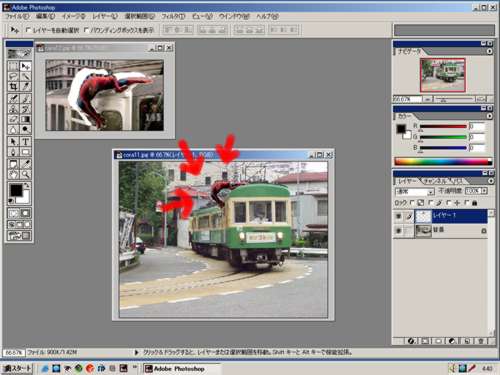The height and width of the screenshot is (375, 500).
Task: Toggle show bounding box checkbox
Action: 86,30
